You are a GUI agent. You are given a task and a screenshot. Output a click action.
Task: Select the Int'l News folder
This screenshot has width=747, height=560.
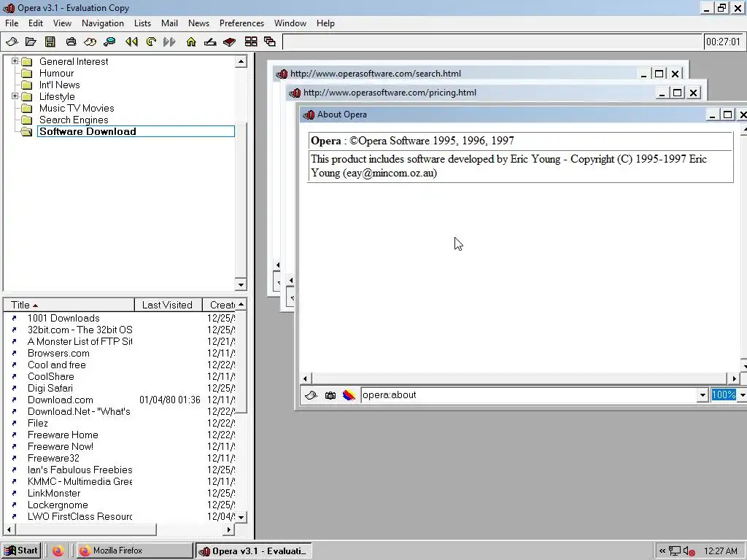pos(60,85)
